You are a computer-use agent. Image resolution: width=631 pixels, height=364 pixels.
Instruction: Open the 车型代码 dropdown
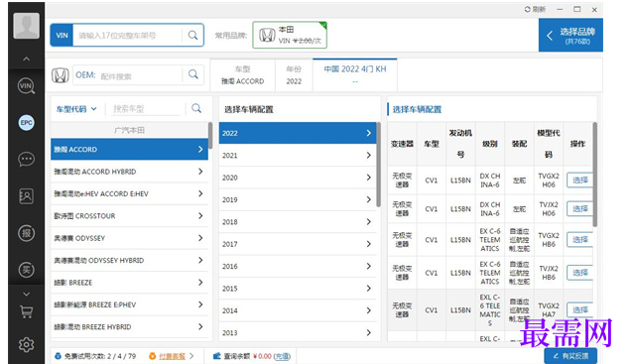(x=76, y=109)
